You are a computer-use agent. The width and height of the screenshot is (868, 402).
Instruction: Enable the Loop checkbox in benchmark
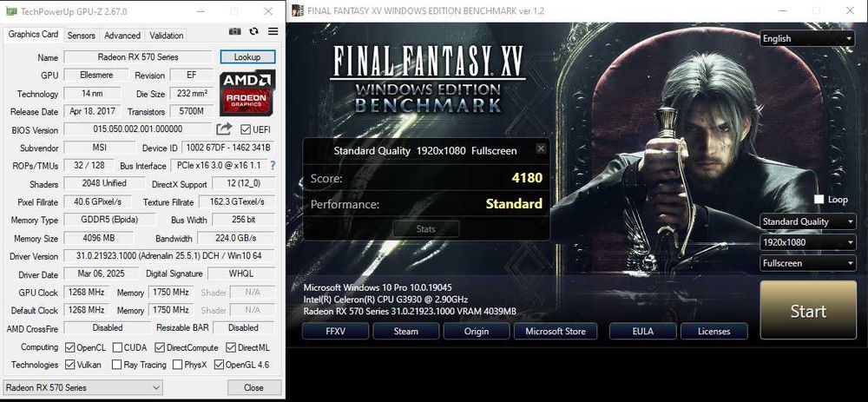coord(819,200)
